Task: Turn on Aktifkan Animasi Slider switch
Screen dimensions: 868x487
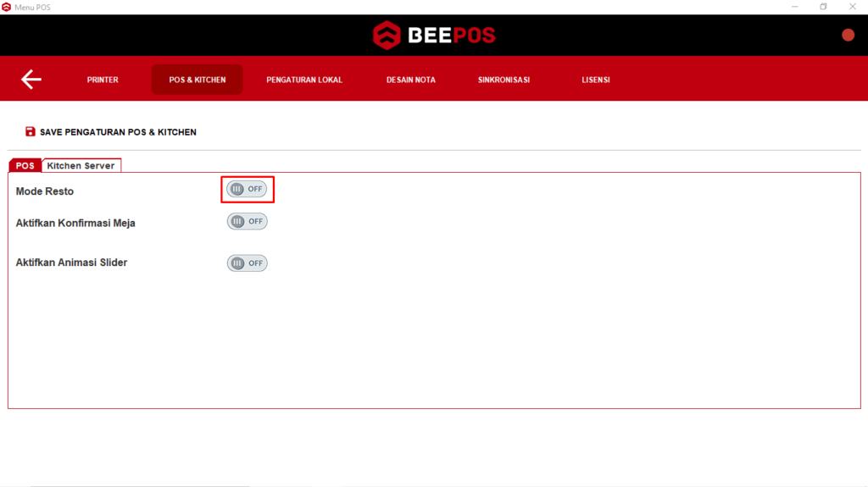Action: point(247,263)
